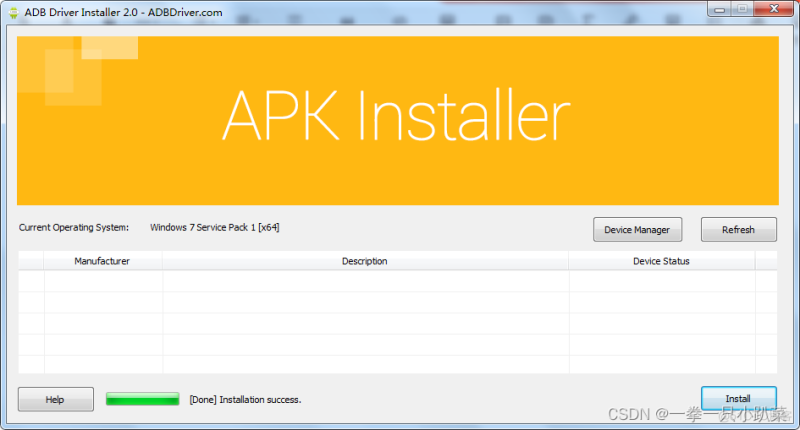Click "Windows 7 Service Pack 1 [x64]" text
800x430 pixels.
tap(215, 227)
